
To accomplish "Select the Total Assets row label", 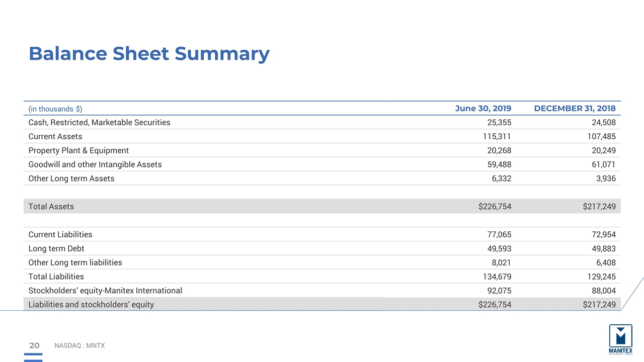I will coord(51,207).
